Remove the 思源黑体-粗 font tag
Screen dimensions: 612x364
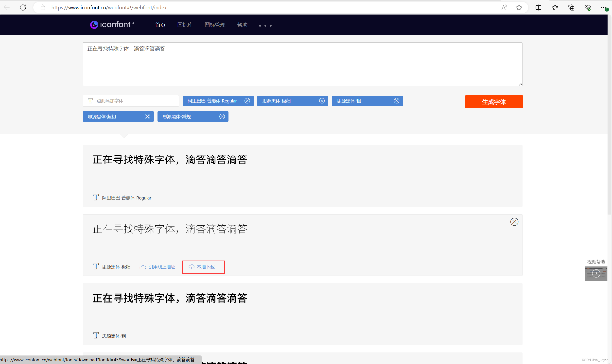pos(397,101)
